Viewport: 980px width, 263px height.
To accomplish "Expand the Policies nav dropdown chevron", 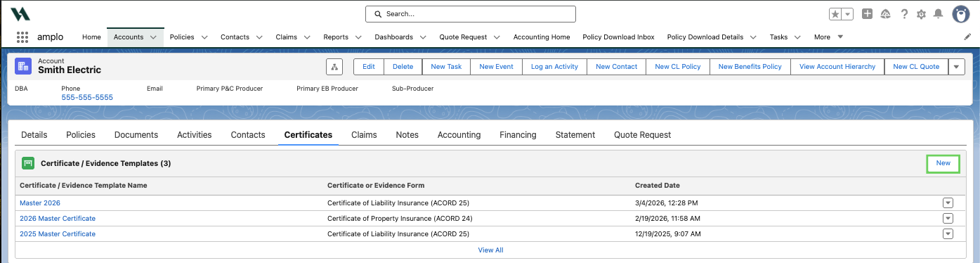I will (204, 37).
